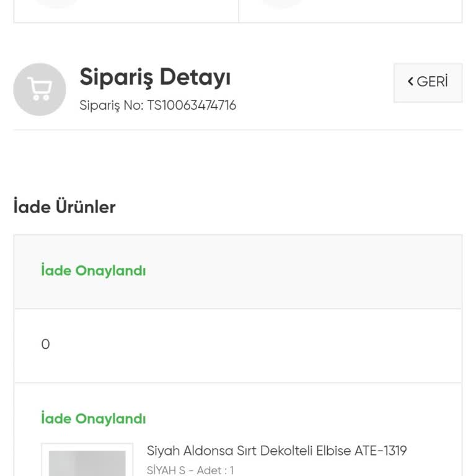Click the 0 value row
476x476 pixels.
(45, 345)
